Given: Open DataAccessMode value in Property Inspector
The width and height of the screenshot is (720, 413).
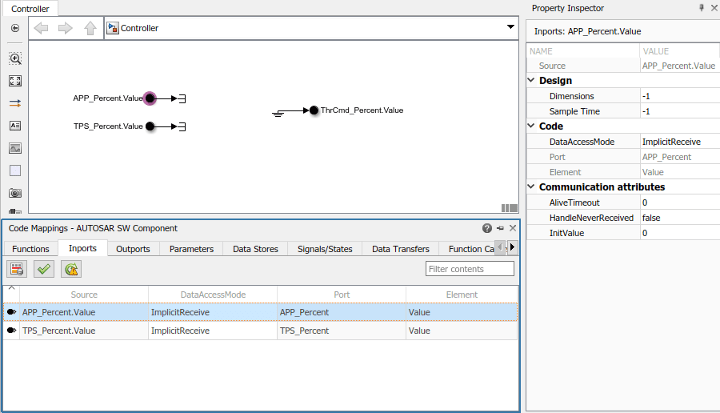Looking at the screenshot, I should pyautogui.click(x=680, y=141).
